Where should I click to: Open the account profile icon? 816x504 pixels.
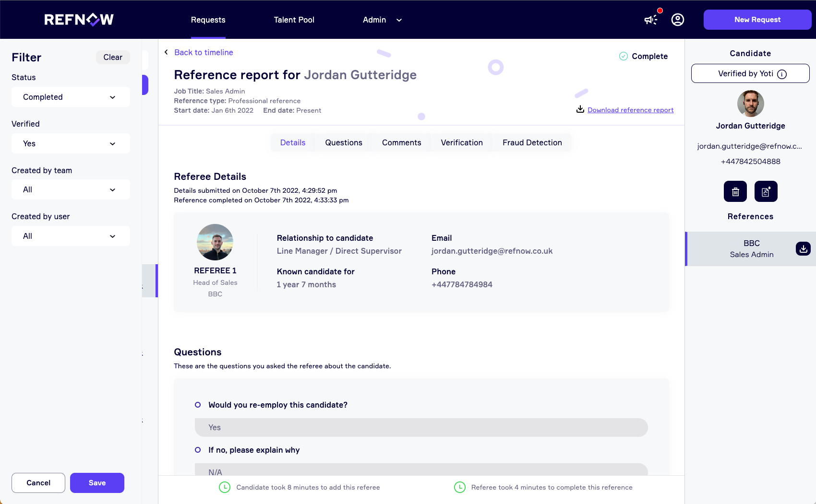[677, 20]
